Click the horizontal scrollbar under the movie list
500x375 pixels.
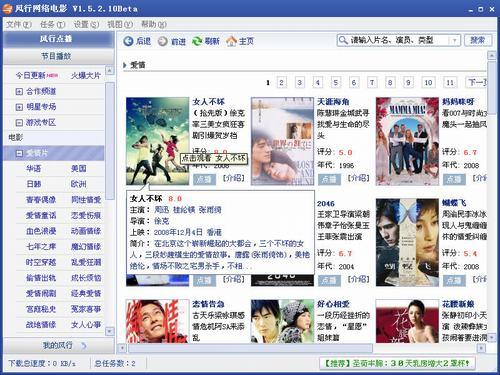click(250, 348)
